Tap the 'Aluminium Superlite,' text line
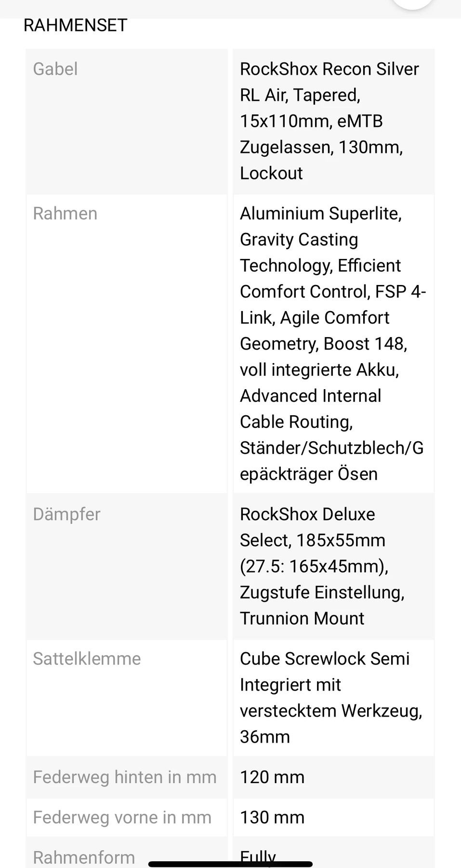Viewport: 461px width, 868px height. tap(321, 213)
